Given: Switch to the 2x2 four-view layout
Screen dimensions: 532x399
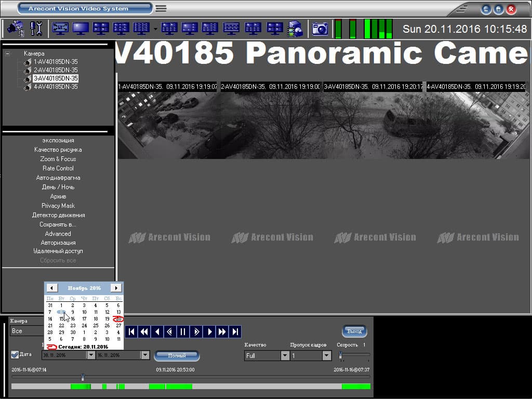Looking at the screenshot, I should point(101,29).
